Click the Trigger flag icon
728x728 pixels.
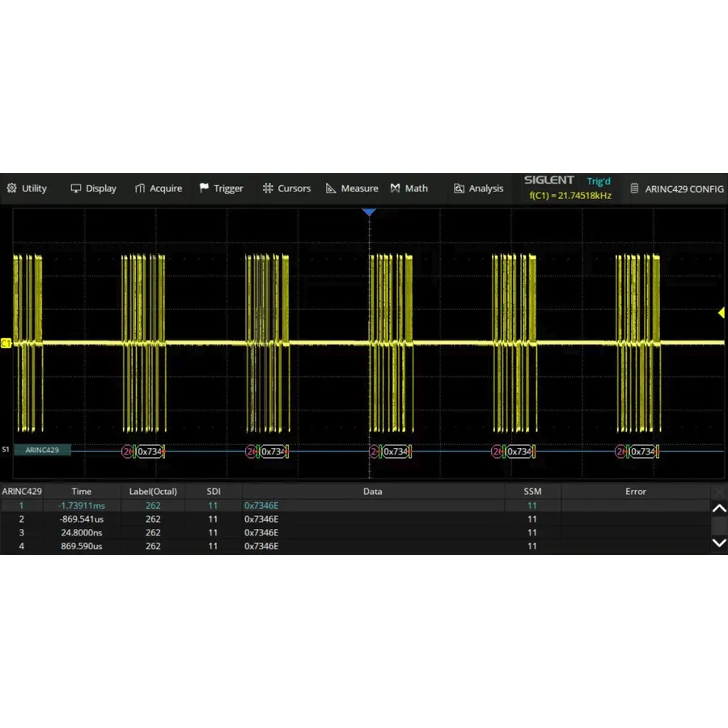[x=205, y=188]
